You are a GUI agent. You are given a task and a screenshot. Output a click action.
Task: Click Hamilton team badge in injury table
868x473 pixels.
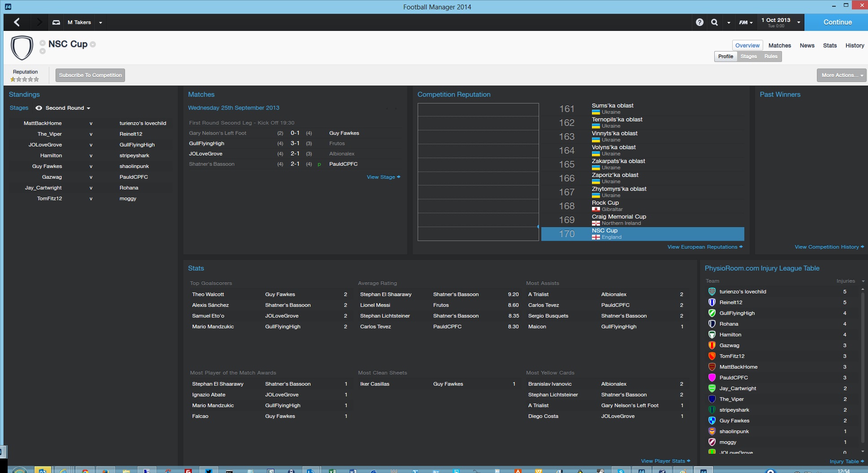coord(712,335)
